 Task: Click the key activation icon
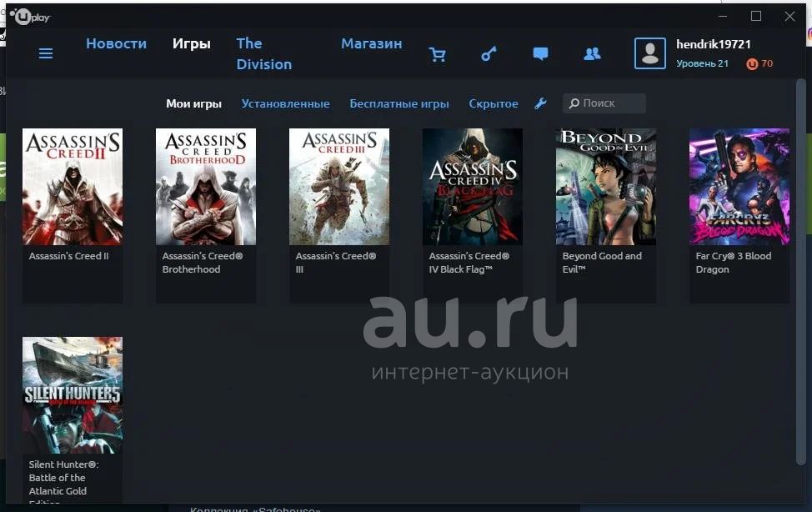click(x=489, y=54)
